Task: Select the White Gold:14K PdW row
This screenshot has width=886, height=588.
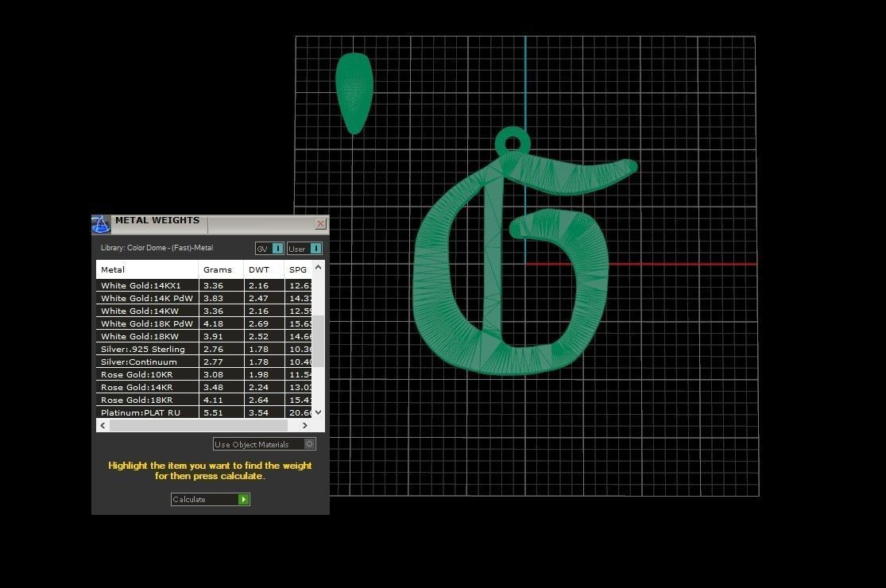Action: pyautogui.click(x=204, y=298)
